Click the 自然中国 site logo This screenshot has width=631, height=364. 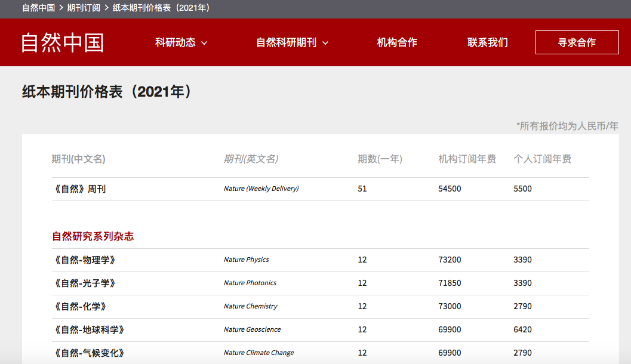point(63,42)
